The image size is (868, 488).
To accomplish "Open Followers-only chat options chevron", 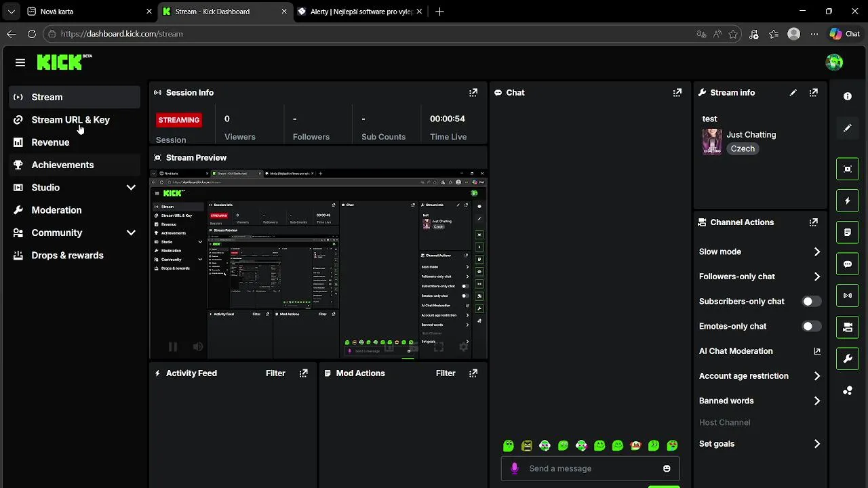I will (x=816, y=277).
